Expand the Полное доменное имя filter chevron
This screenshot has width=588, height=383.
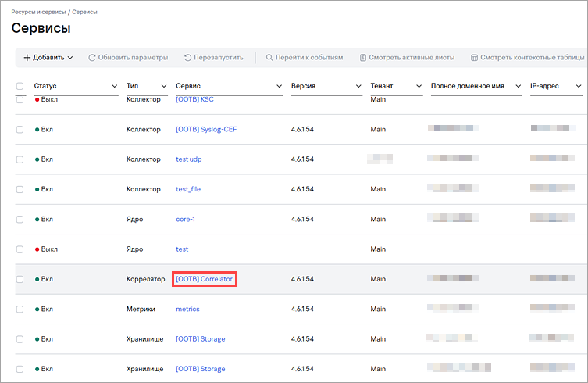[519, 86]
